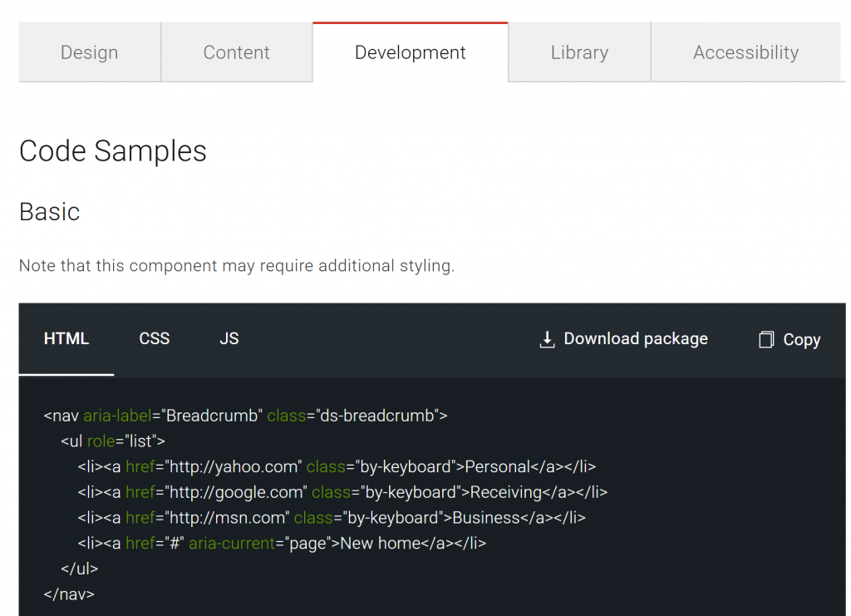
Task: Click the additional styling note text
Action: pos(237,267)
